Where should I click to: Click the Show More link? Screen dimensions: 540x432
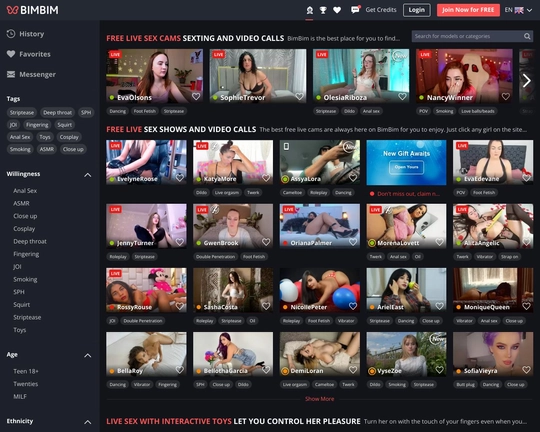(320, 399)
